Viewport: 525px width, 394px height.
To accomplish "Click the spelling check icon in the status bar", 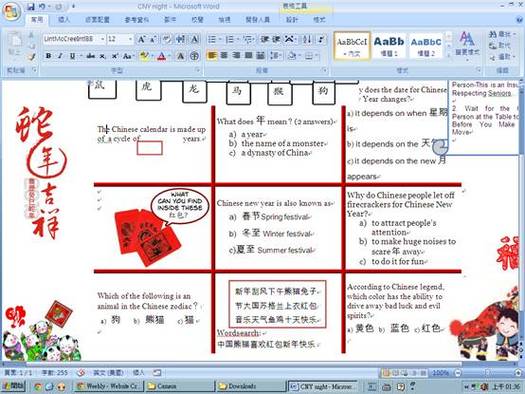I will [x=80, y=372].
